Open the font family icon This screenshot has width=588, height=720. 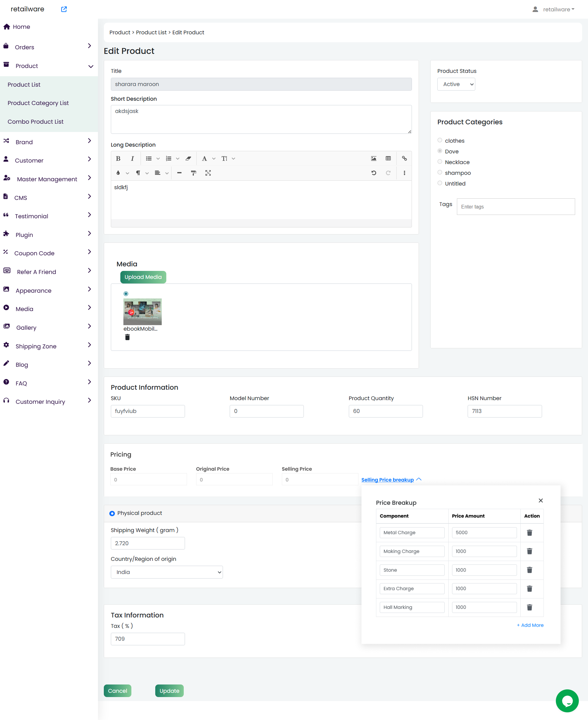[x=205, y=159]
